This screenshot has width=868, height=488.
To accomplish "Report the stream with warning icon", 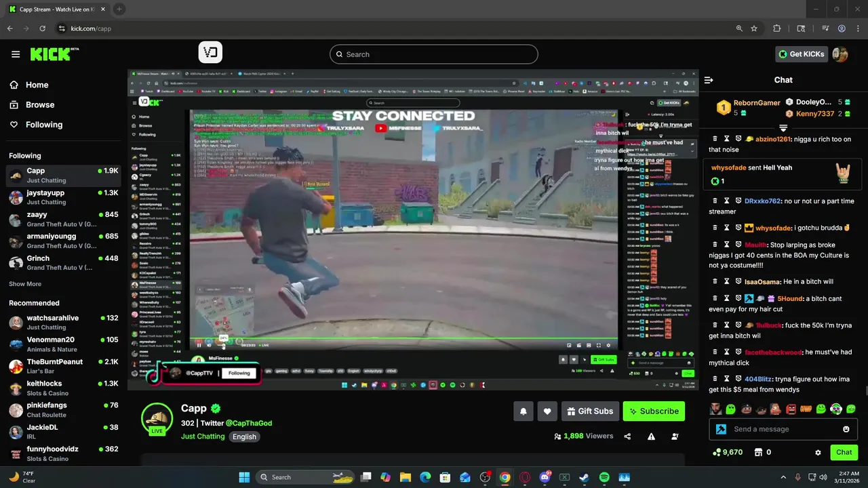I will click(x=651, y=436).
